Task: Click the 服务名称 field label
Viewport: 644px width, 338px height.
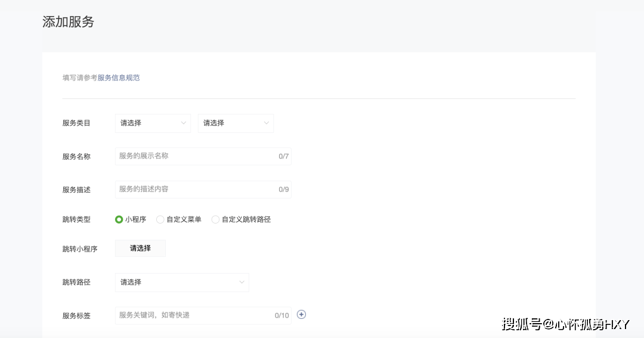Action: point(76,157)
